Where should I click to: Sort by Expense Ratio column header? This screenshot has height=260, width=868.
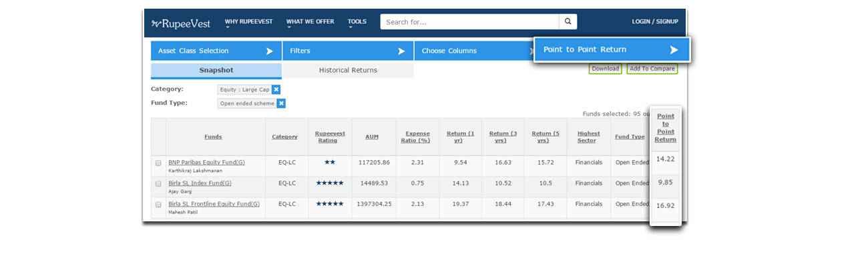pos(417,137)
